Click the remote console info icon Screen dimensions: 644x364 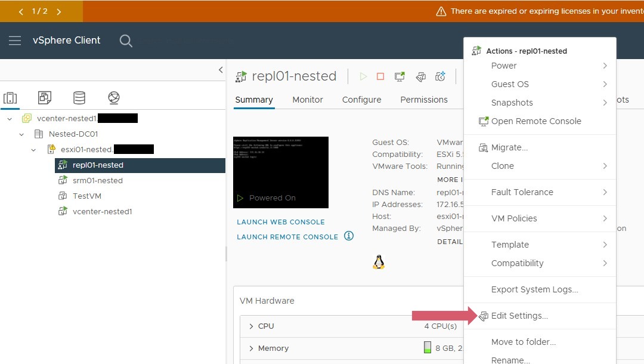(x=349, y=236)
